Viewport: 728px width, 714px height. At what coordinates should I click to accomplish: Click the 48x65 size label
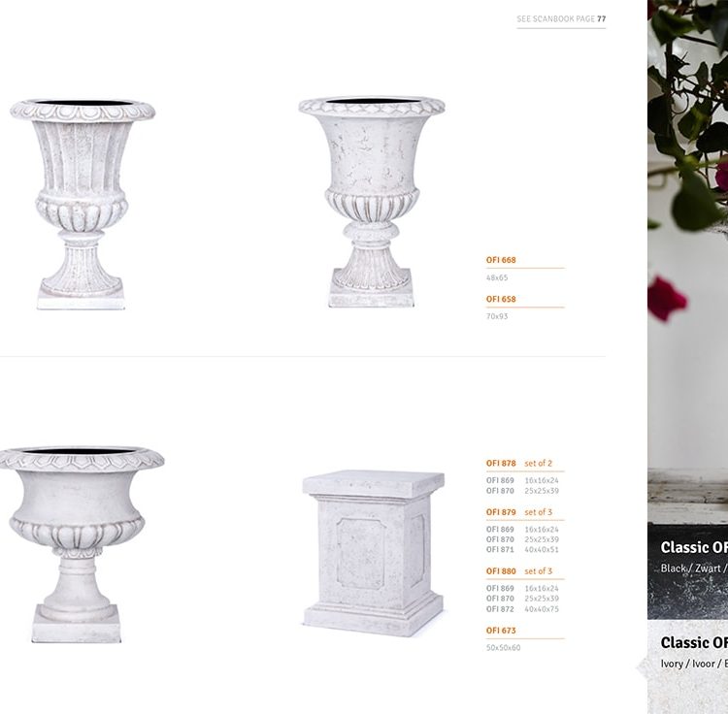[497, 277]
